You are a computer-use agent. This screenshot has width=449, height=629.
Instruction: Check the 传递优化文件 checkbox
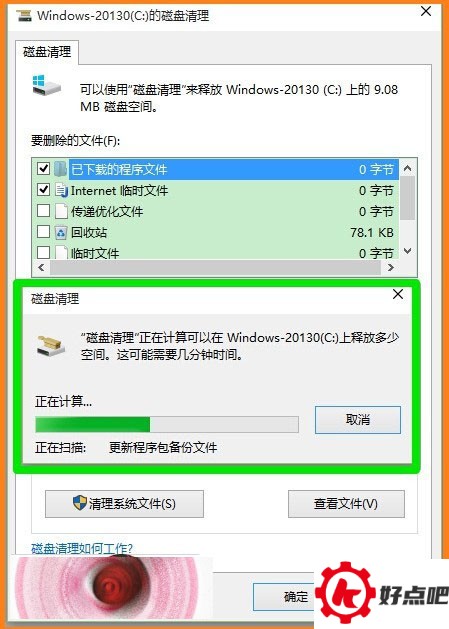(43, 211)
